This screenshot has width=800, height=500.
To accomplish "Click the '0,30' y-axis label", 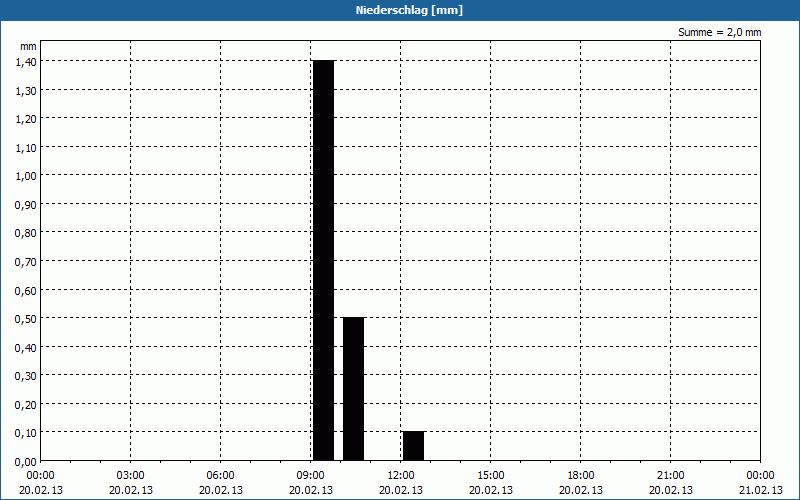I will tap(26, 377).
